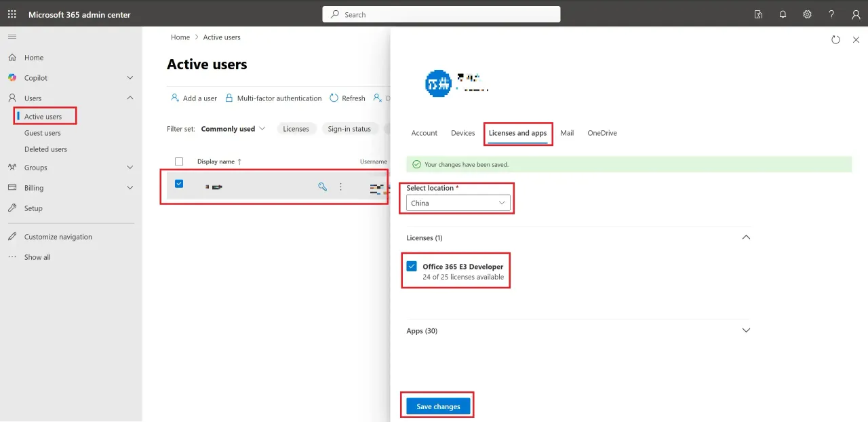
Task: Sort by the Display name column header
Action: pyautogui.click(x=220, y=161)
